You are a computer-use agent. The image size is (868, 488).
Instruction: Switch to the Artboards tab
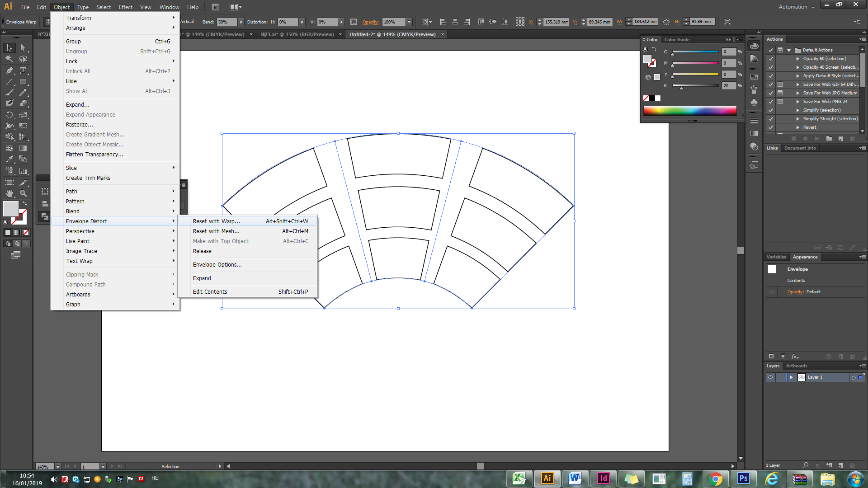point(796,366)
